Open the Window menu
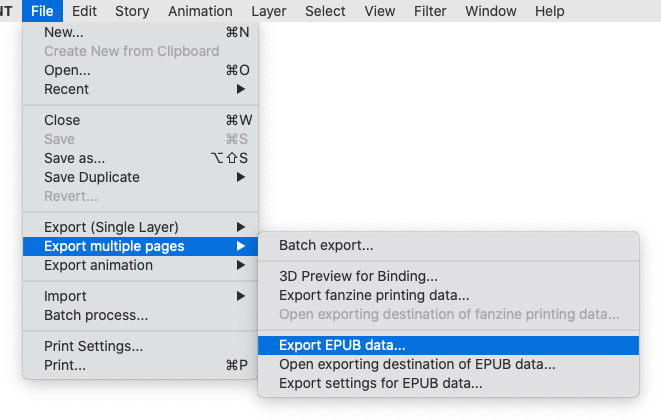Viewport: 661px width, 420px height. 492,11
